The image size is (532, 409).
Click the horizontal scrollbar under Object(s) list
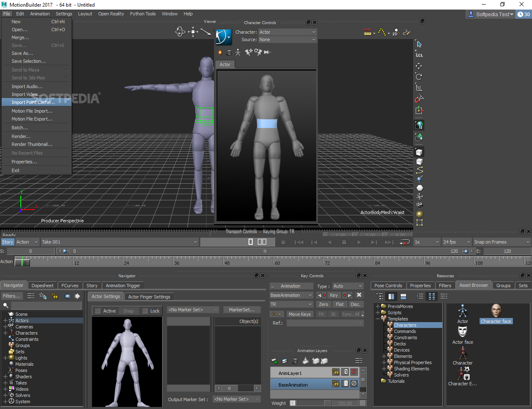click(238, 388)
